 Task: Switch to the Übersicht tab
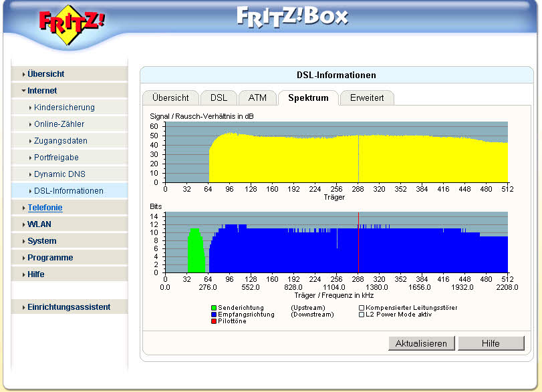[x=171, y=97]
